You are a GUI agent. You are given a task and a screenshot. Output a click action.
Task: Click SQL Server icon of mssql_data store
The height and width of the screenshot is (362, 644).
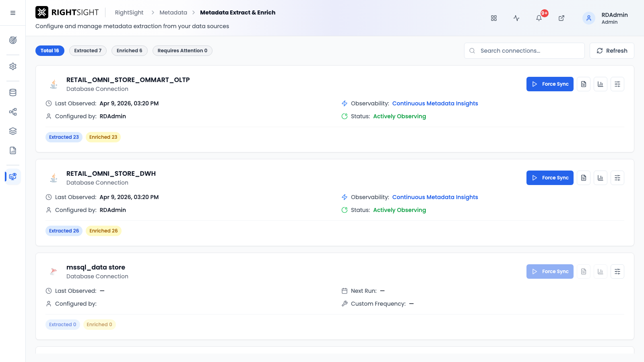coord(54,271)
